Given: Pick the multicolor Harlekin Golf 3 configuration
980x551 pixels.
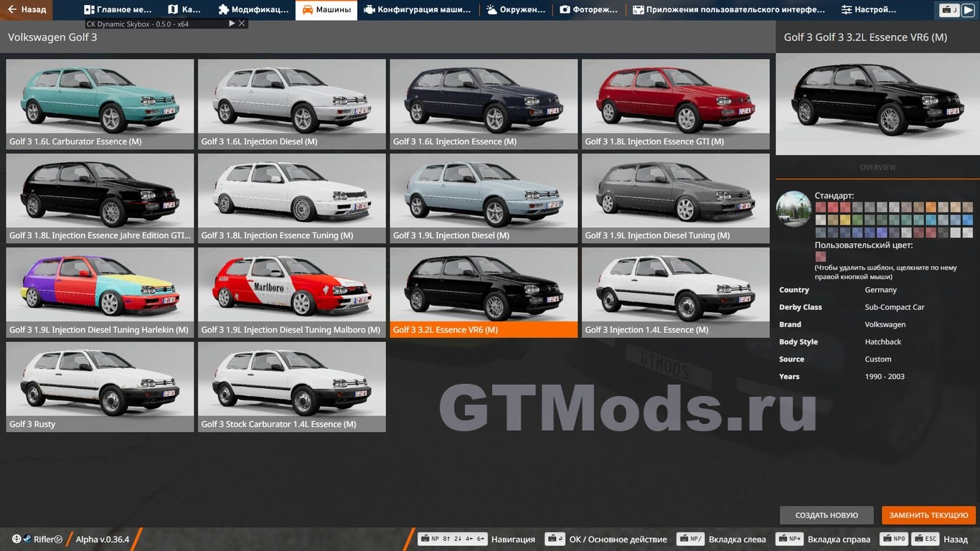Looking at the screenshot, I should [x=100, y=293].
